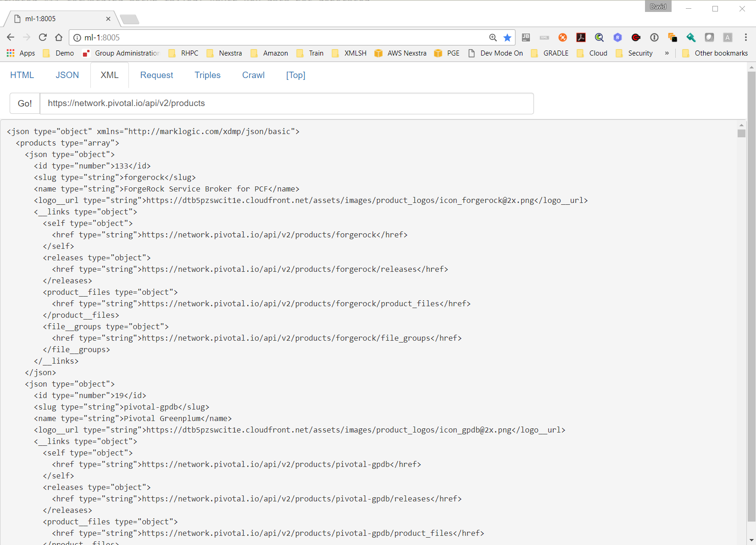
Task: Go back with the browser back arrow
Action: pos(11,37)
